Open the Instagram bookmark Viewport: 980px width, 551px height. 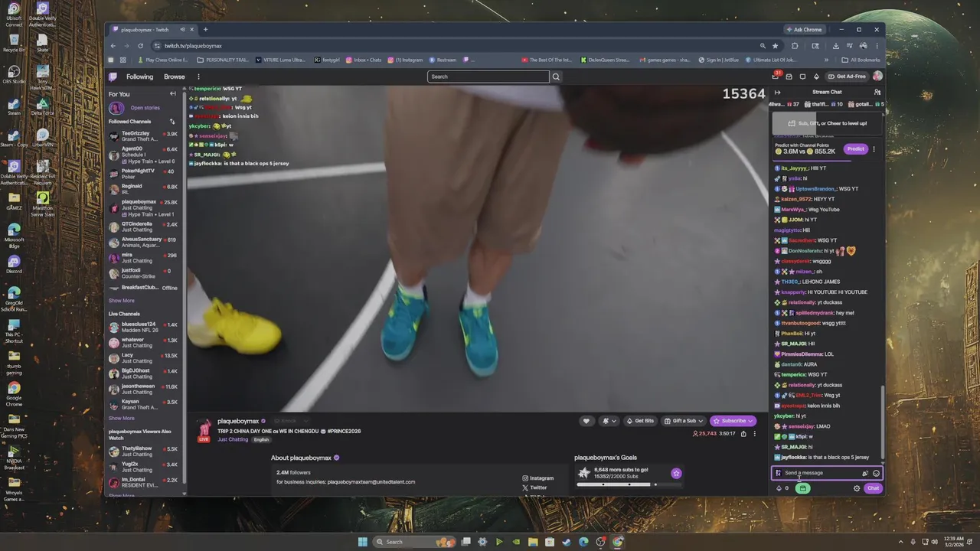[405, 60]
